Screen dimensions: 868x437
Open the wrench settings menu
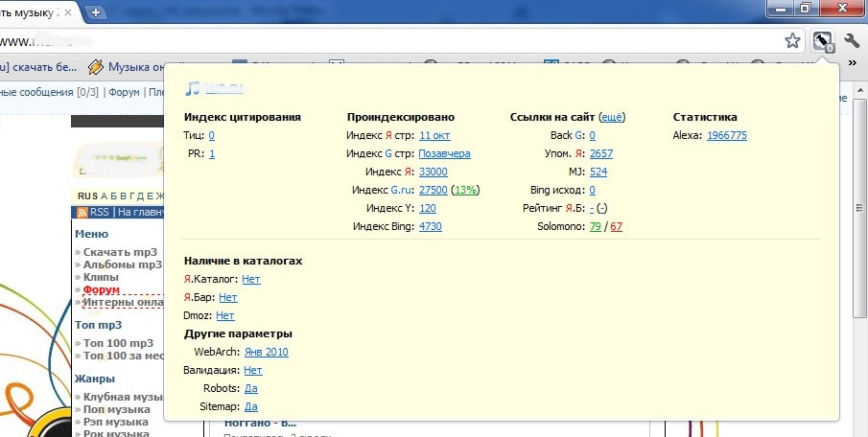pos(851,40)
